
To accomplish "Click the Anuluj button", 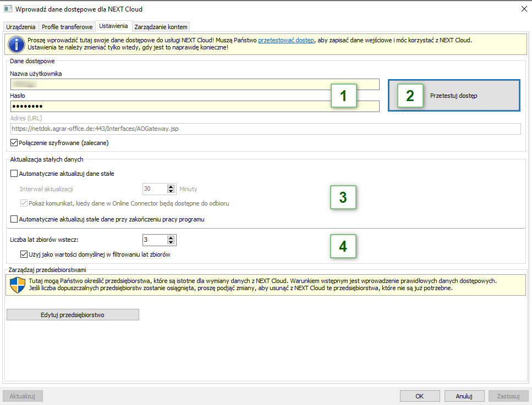I will point(464,396).
